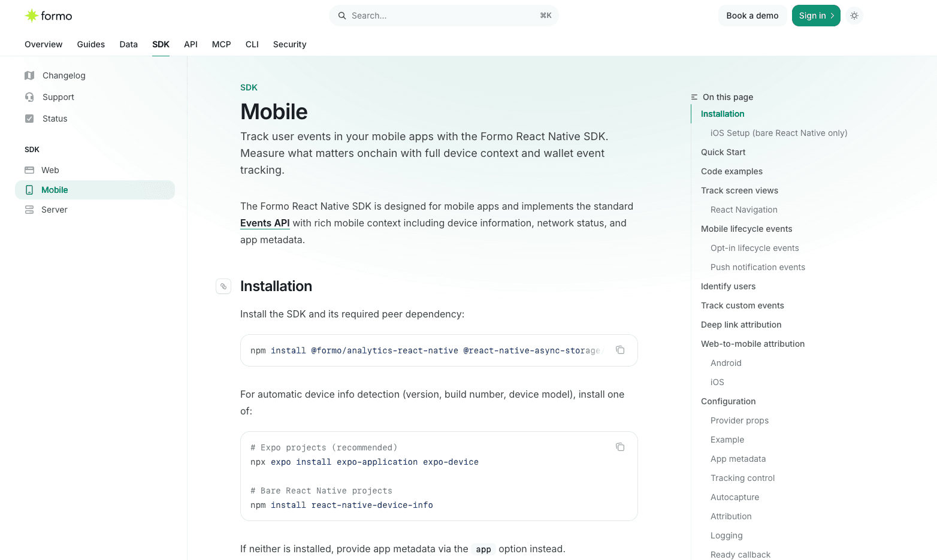Jump to Android section

[726, 363]
